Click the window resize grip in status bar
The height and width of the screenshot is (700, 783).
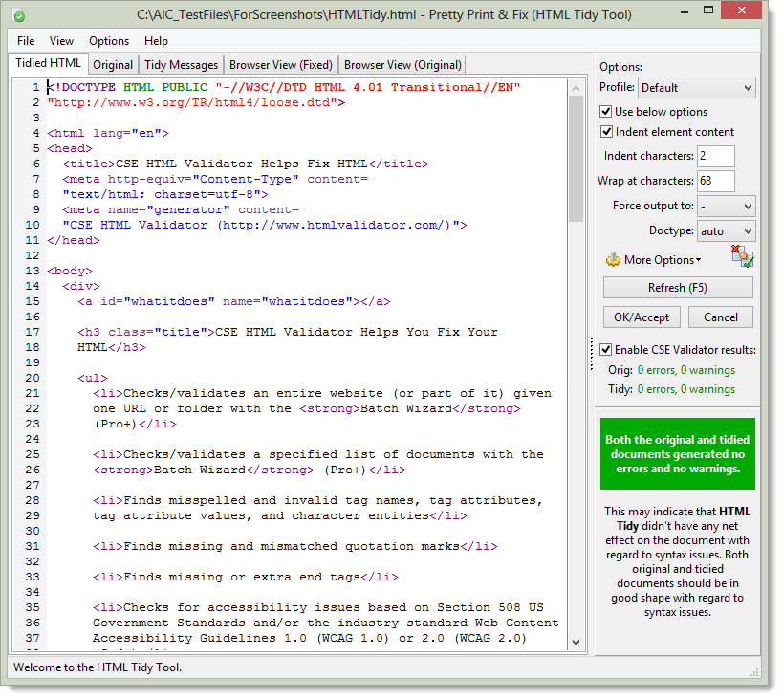click(x=754, y=672)
